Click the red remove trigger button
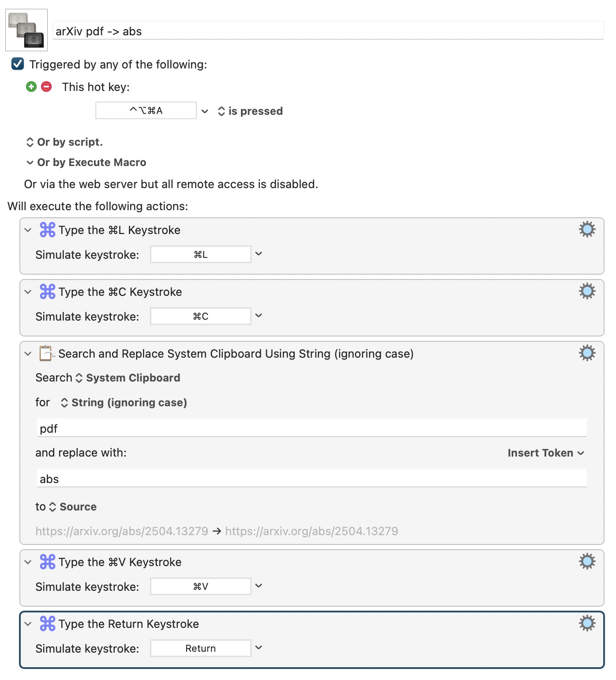This screenshot has height=680, width=616. (46, 87)
